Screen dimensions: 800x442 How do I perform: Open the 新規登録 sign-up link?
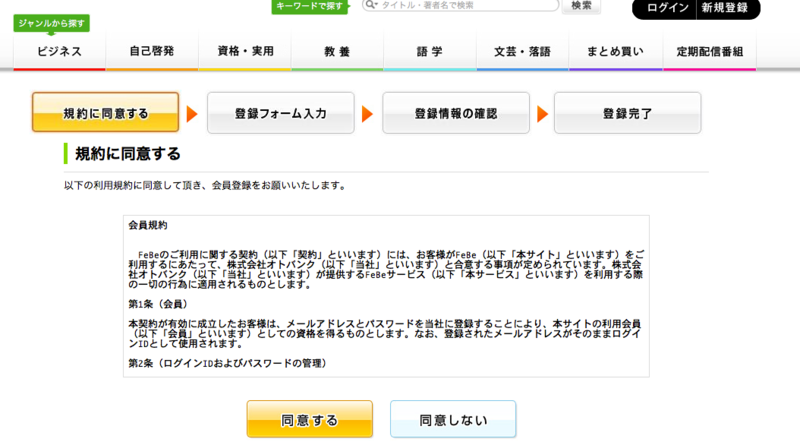point(725,8)
